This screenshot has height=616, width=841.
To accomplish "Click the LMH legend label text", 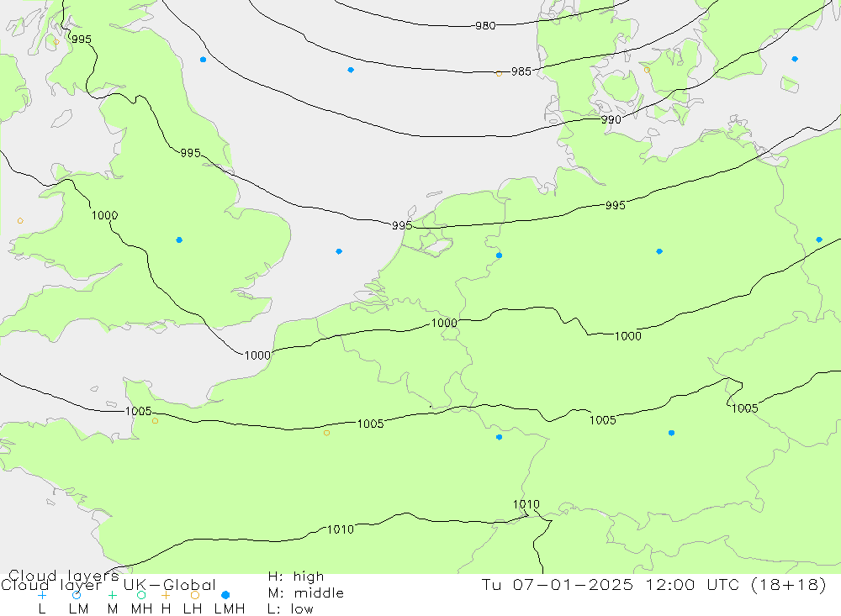I will coord(230,609).
